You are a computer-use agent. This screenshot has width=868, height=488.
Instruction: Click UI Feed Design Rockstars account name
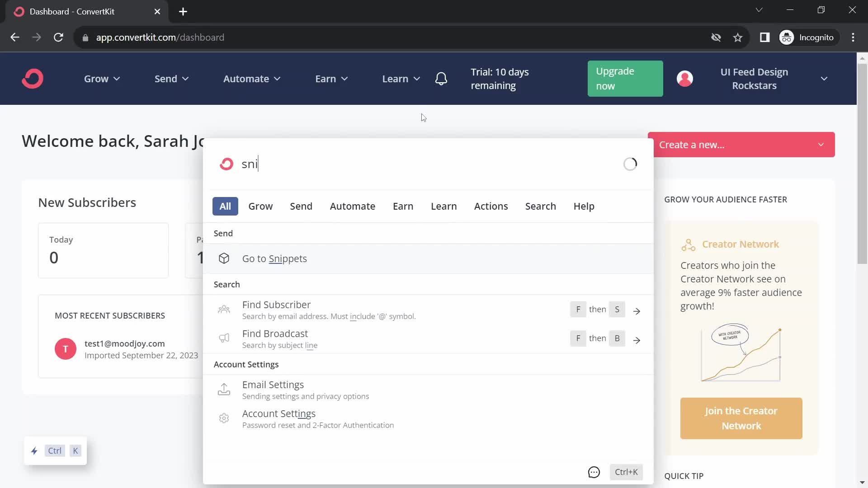(754, 79)
